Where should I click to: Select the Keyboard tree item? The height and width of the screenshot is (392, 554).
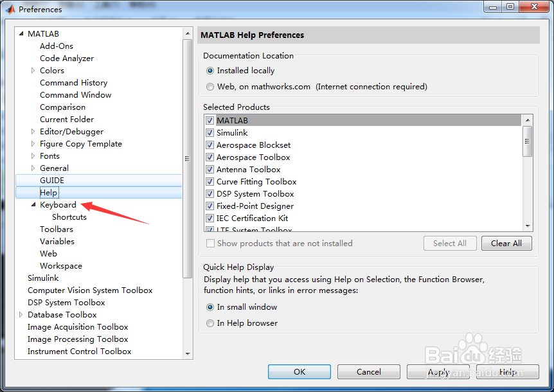58,205
